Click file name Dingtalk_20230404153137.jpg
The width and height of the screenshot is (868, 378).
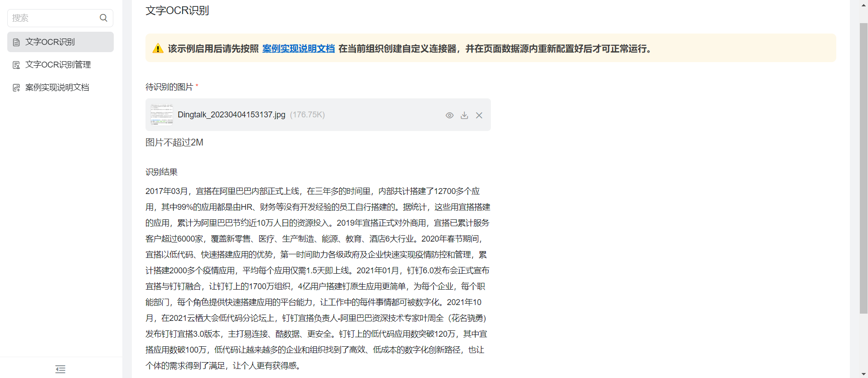tap(231, 115)
